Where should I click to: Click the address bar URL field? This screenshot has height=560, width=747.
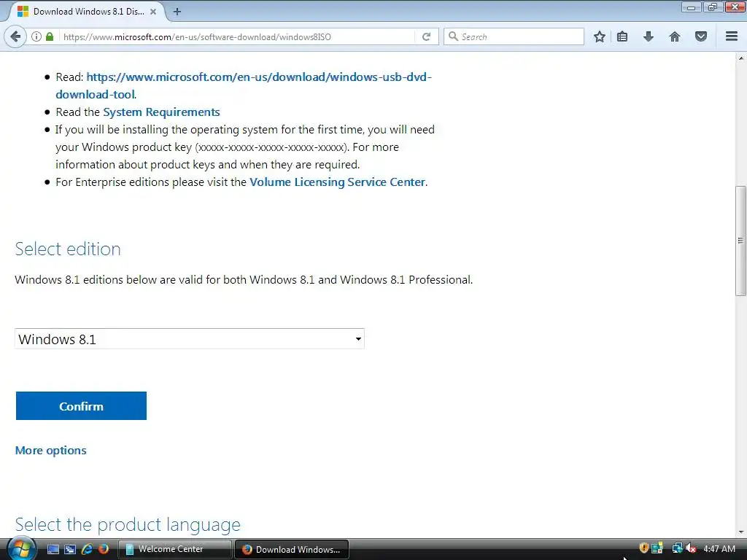pos(237,36)
